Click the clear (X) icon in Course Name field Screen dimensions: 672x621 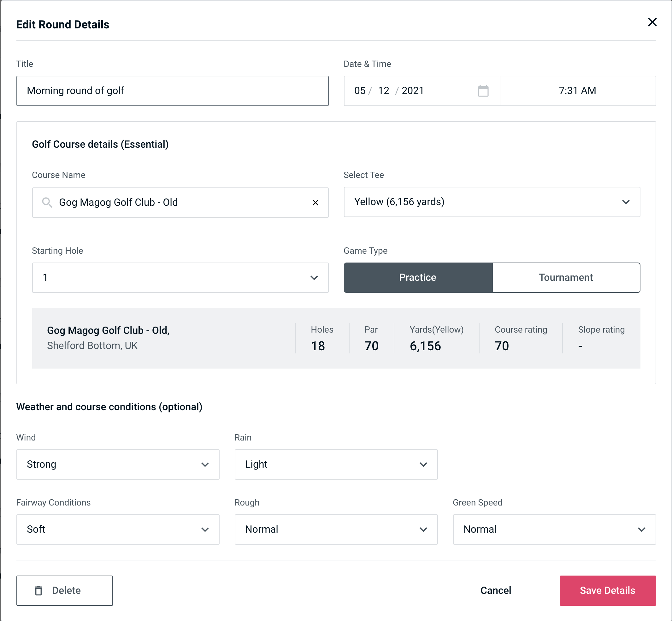click(x=315, y=203)
